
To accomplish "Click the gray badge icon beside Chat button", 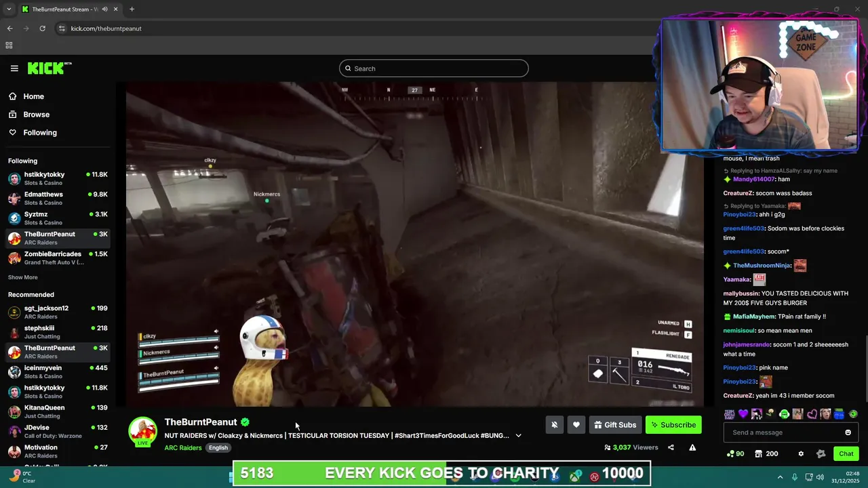I will pos(821,453).
